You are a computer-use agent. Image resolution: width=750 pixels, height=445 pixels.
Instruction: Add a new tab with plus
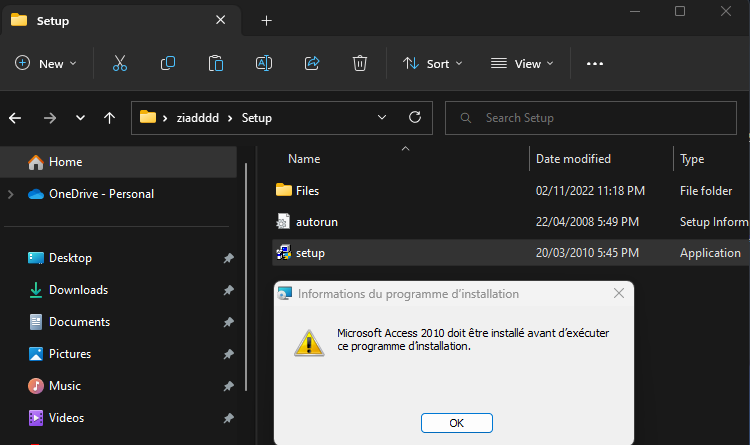pos(266,21)
